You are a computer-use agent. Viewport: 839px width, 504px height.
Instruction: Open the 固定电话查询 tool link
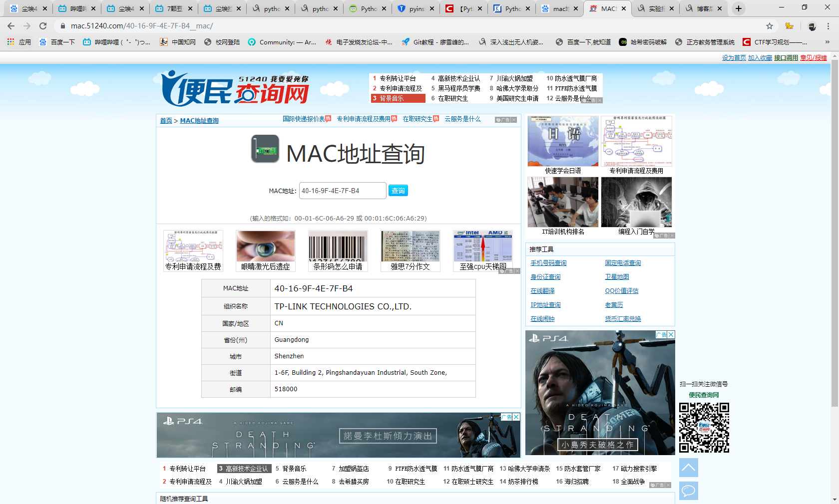point(623,263)
